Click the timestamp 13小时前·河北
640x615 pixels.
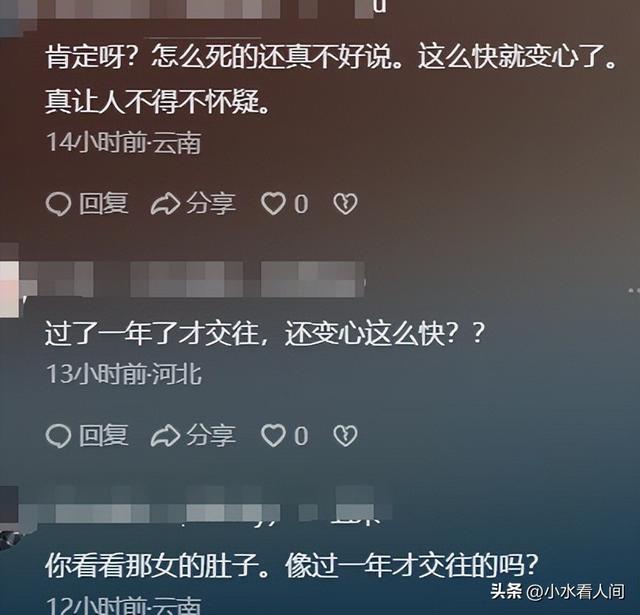(124, 374)
